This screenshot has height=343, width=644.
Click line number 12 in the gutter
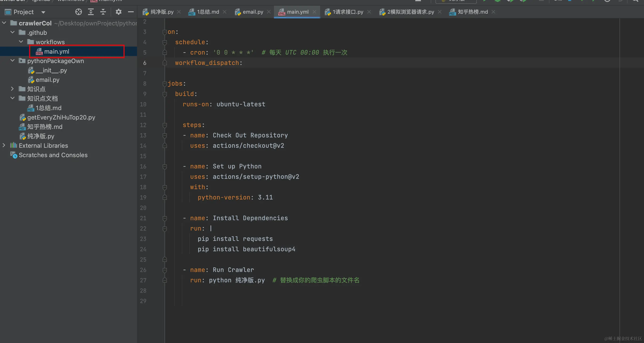(x=143, y=125)
